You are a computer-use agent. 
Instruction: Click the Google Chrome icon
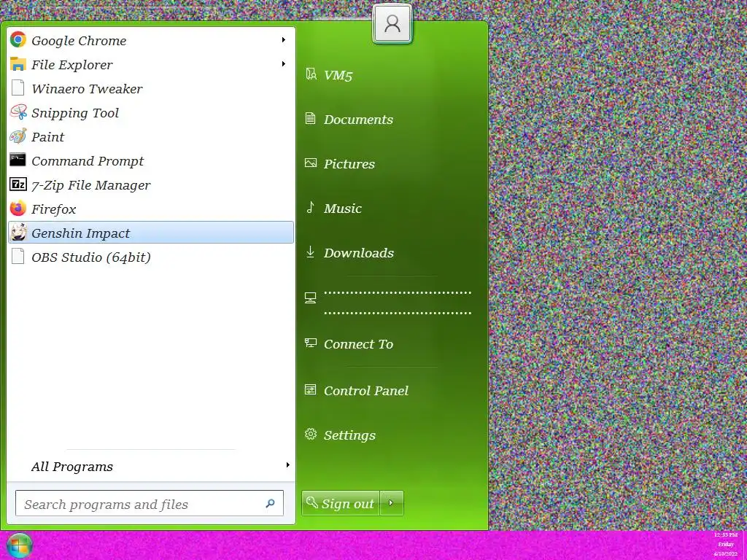[x=18, y=39]
